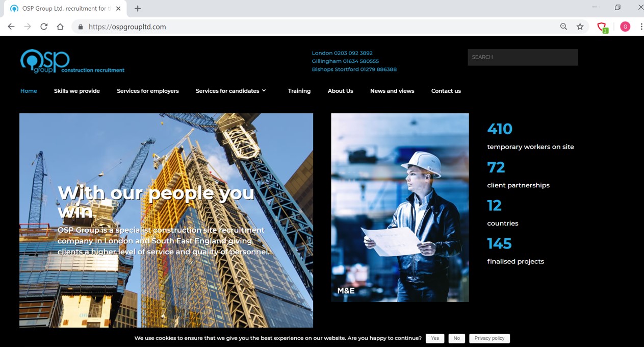Decline cookies with the No button
Image resolution: width=644 pixels, height=347 pixels.
(456, 338)
